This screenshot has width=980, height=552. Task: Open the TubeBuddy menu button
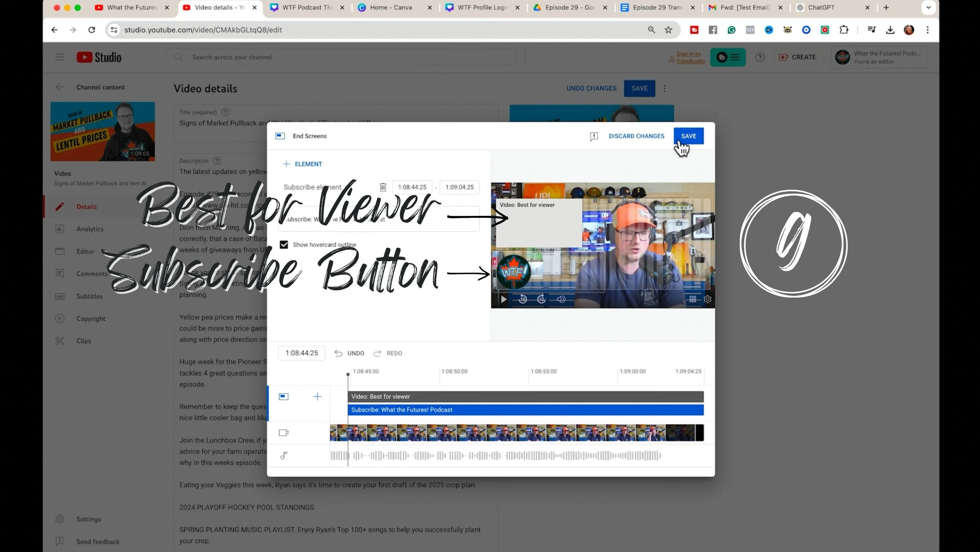pos(728,57)
